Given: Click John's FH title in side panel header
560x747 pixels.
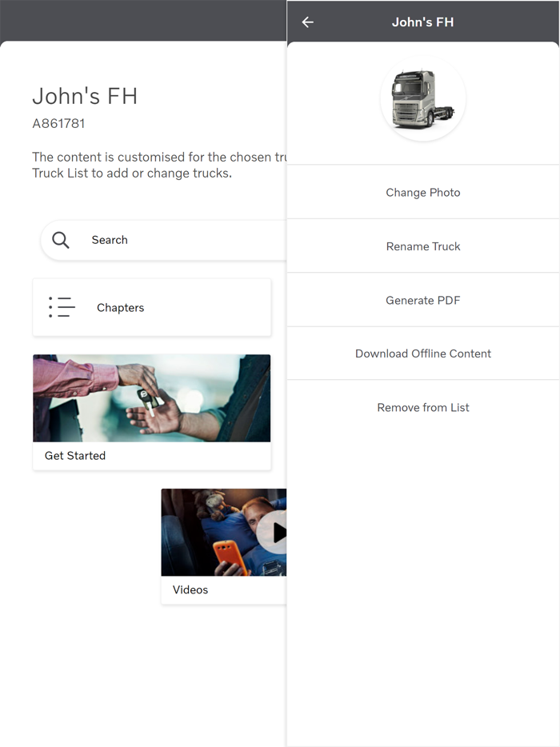Looking at the screenshot, I should [x=422, y=22].
